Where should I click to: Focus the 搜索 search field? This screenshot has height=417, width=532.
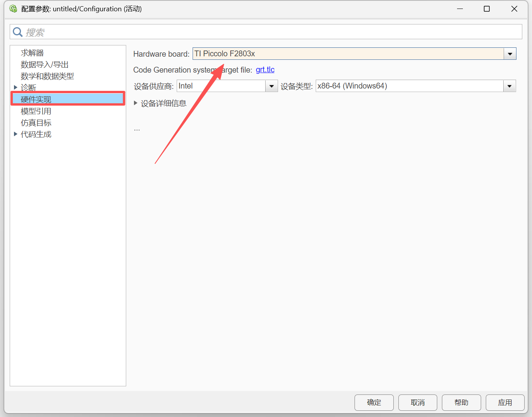point(266,32)
